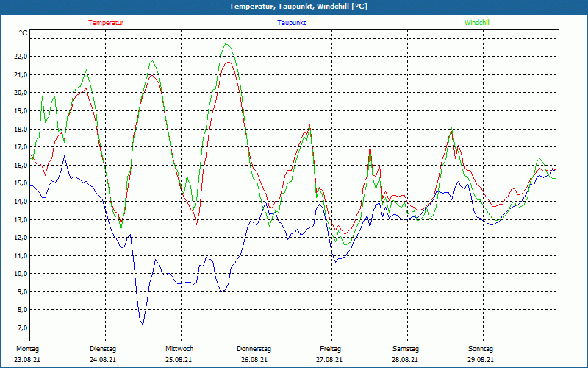
Task: Click the Dienstag day label
Action: pyautogui.click(x=103, y=349)
